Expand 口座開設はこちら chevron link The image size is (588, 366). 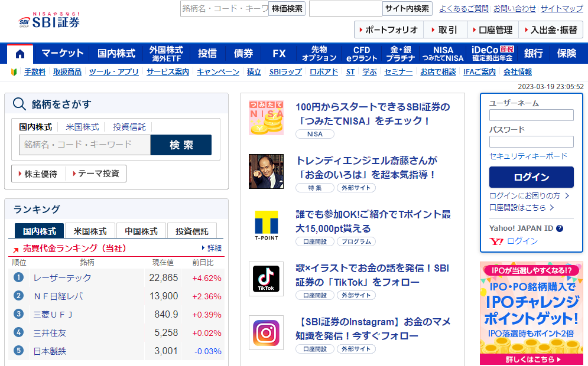pos(522,207)
